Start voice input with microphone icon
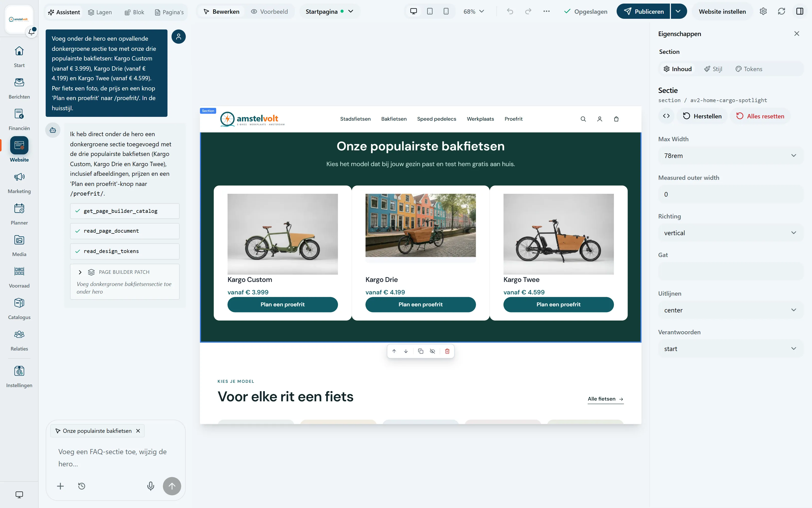This screenshot has width=812, height=508. [151, 486]
